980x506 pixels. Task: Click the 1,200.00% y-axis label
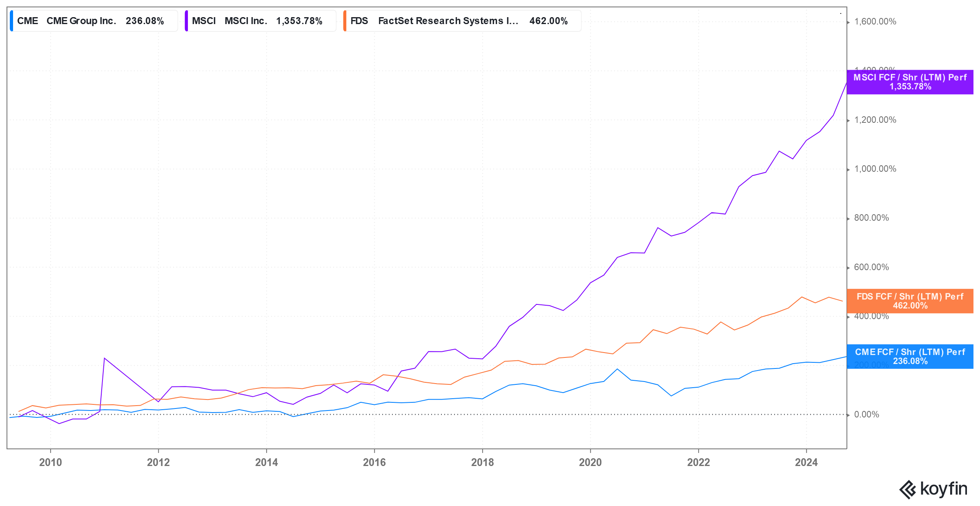(875, 120)
